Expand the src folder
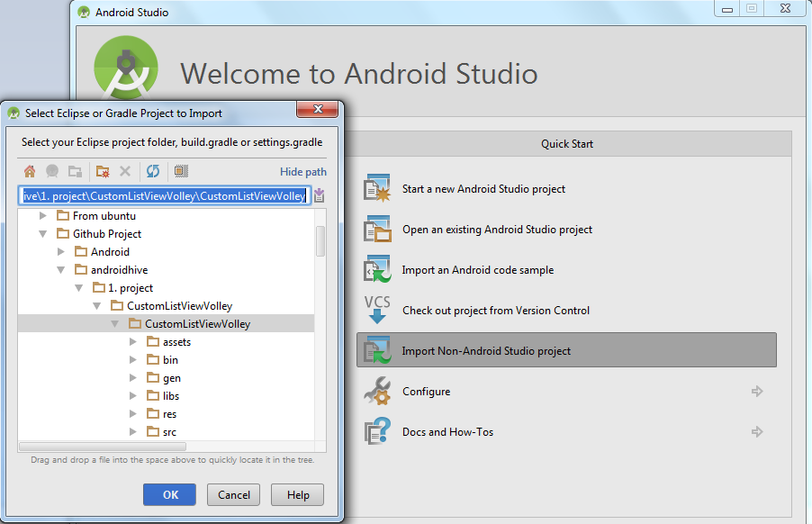 (x=133, y=432)
